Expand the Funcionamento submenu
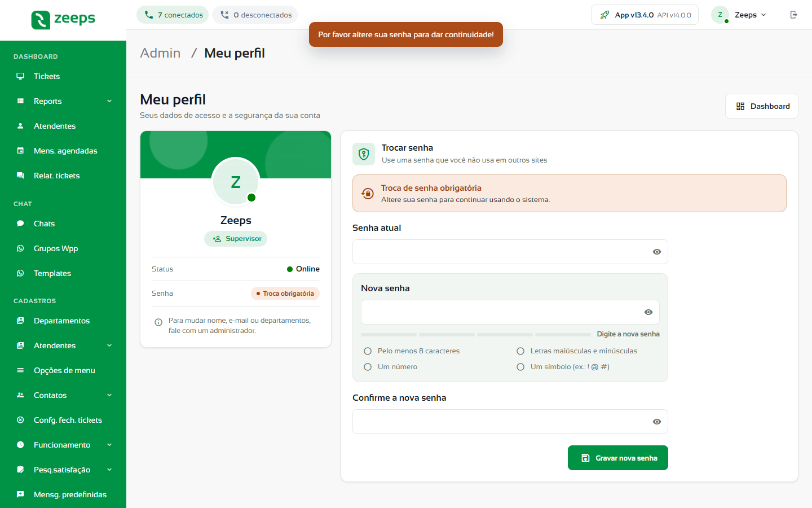812x508 pixels. [x=109, y=445]
